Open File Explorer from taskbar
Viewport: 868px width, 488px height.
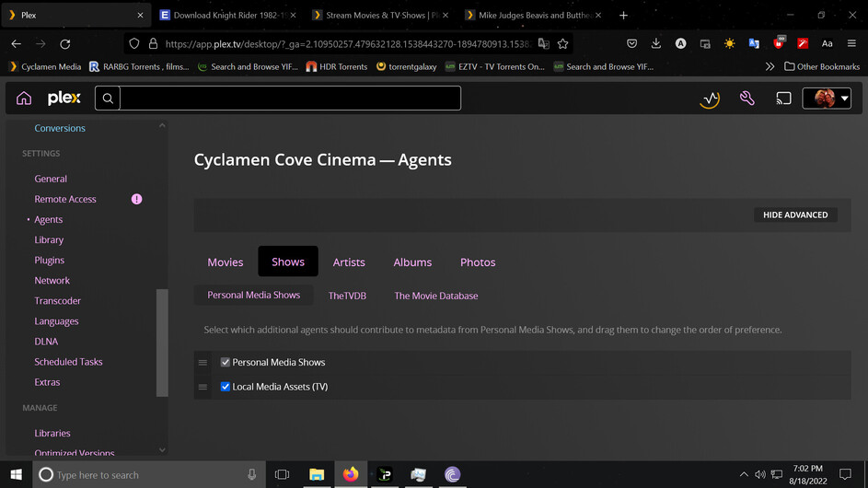coord(317,475)
